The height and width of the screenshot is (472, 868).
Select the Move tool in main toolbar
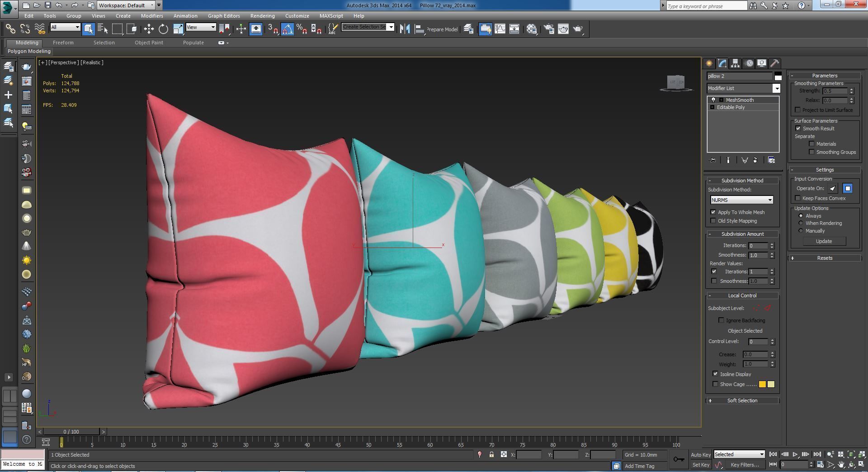(x=149, y=29)
